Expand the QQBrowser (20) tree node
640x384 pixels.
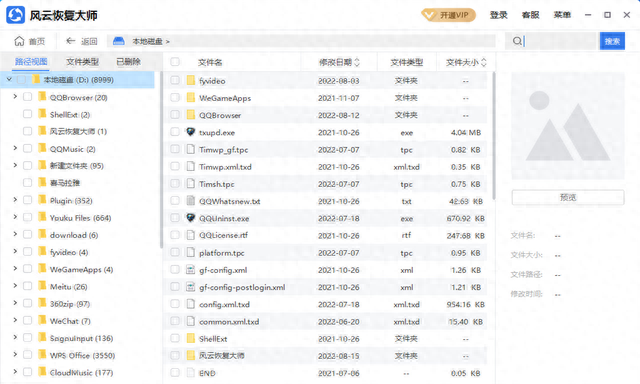[x=15, y=97]
